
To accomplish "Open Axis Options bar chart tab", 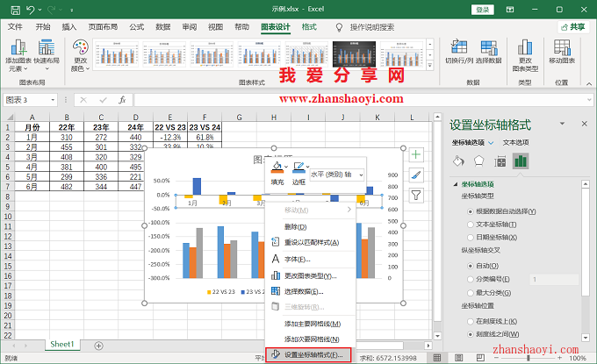I will [520, 161].
